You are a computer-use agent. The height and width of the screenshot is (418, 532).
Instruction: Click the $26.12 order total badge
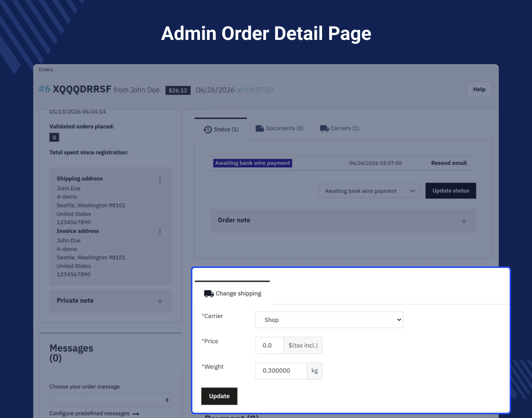178,90
